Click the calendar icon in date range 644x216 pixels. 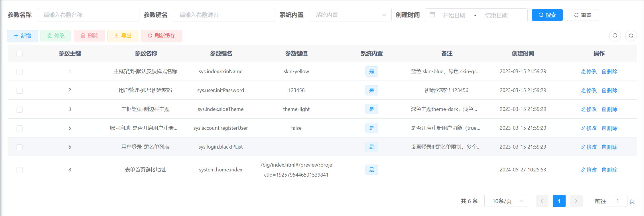432,15
